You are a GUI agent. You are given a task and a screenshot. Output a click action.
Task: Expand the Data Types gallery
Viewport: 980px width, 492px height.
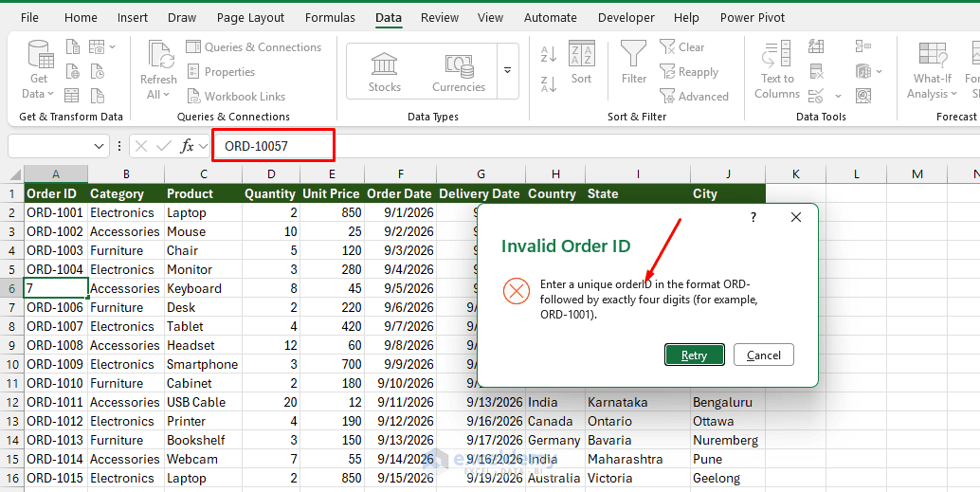pyautogui.click(x=508, y=71)
